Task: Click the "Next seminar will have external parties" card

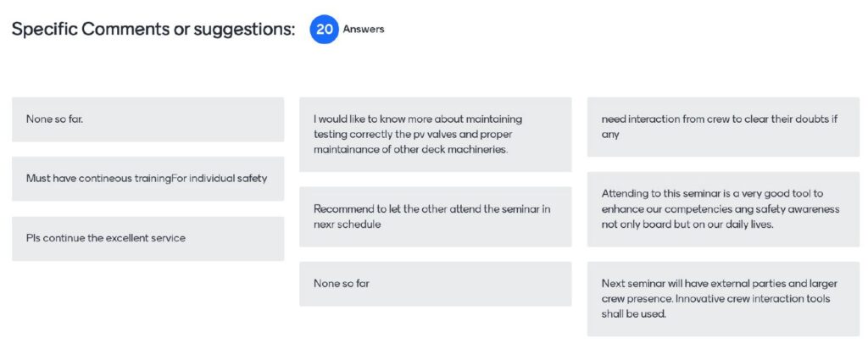Action: tap(723, 298)
